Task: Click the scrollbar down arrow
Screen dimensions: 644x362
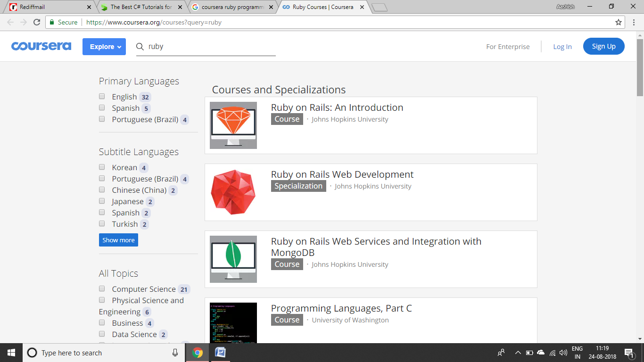Action: tap(640, 339)
